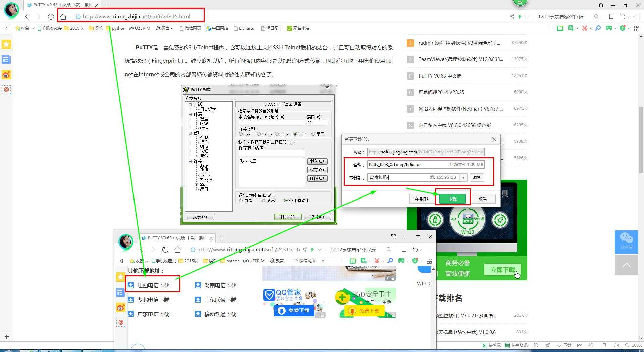Screen dimensions: 644x352
Task: Expand the address bar dropdown chevron
Action: (x=527, y=16)
